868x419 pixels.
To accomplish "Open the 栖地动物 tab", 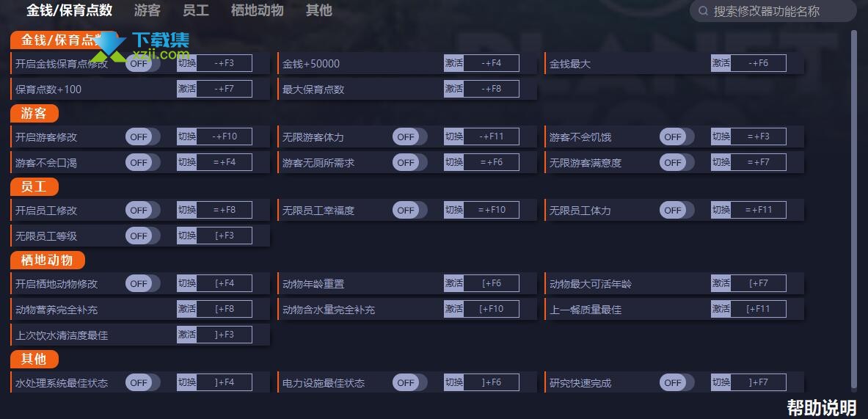I will pos(257,10).
